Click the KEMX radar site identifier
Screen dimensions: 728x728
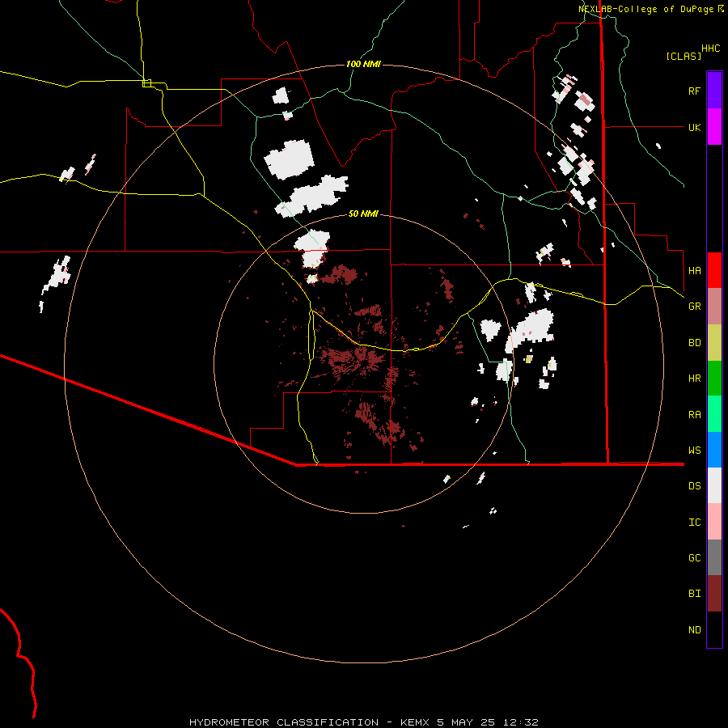pyautogui.click(x=416, y=722)
